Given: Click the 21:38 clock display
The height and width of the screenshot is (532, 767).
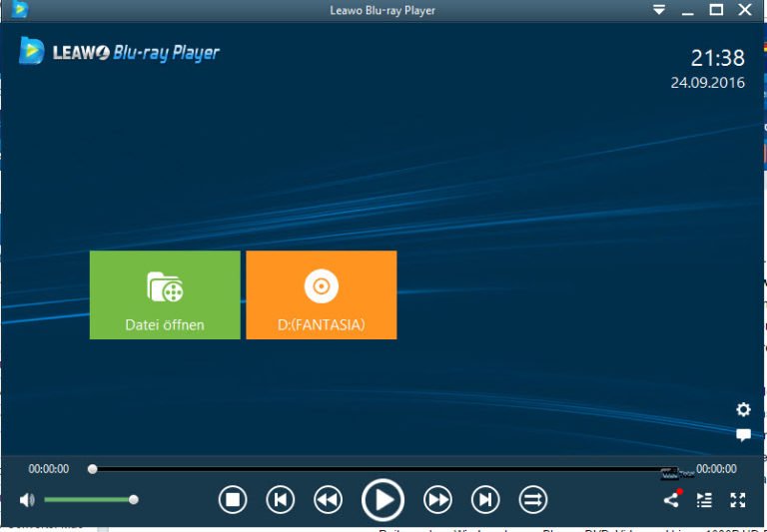Looking at the screenshot, I should pos(718,58).
